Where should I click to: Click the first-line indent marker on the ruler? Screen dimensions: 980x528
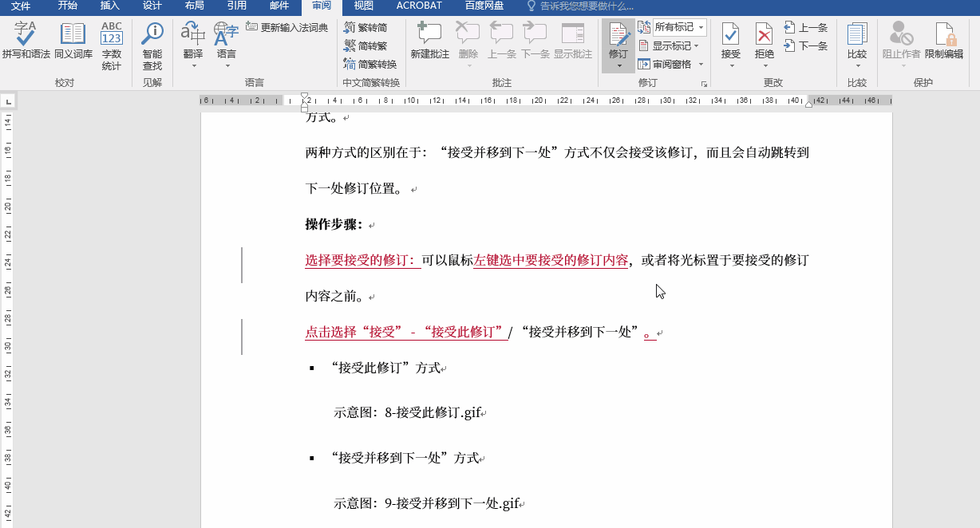tap(305, 95)
